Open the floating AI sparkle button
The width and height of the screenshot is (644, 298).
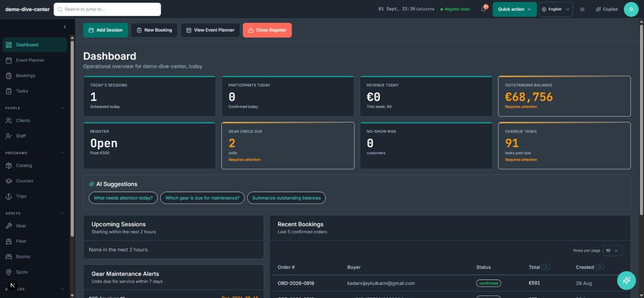(626, 280)
